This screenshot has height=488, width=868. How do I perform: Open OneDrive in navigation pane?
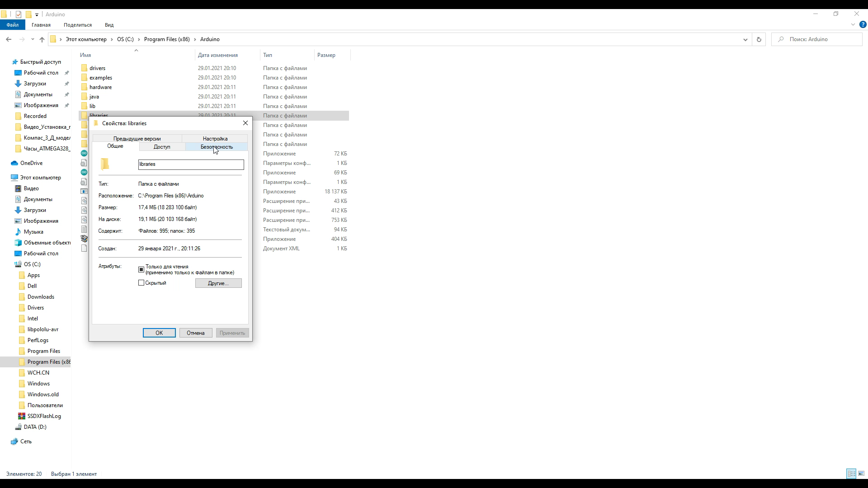(x=31, y=163)
